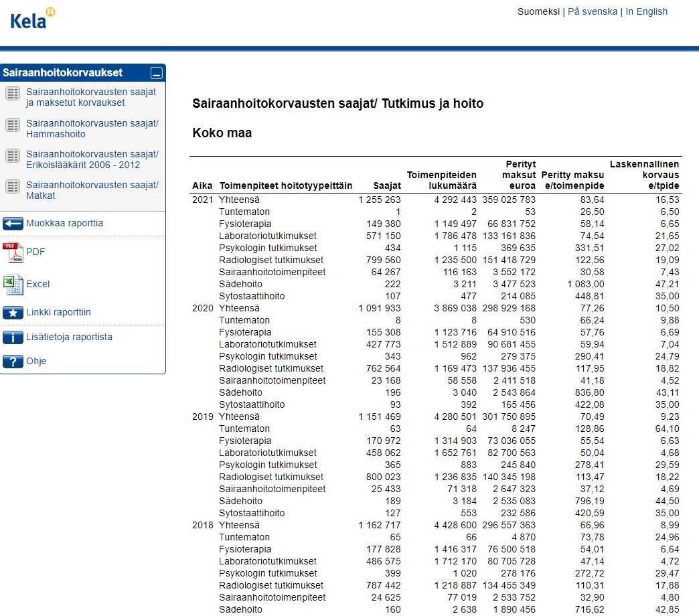Click 'Toimenpiteiden lukumäärä' column header

click(442, 181)
